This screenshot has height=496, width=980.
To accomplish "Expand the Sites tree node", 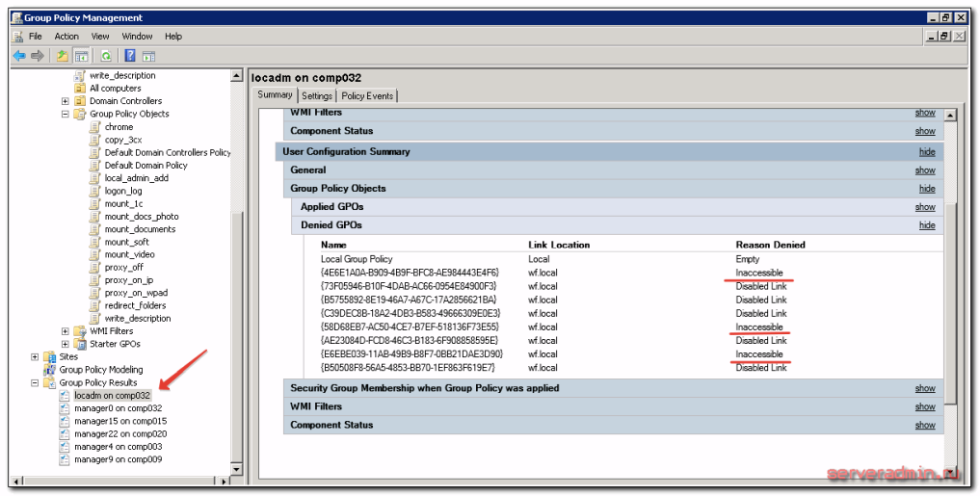I will (35, 356).
